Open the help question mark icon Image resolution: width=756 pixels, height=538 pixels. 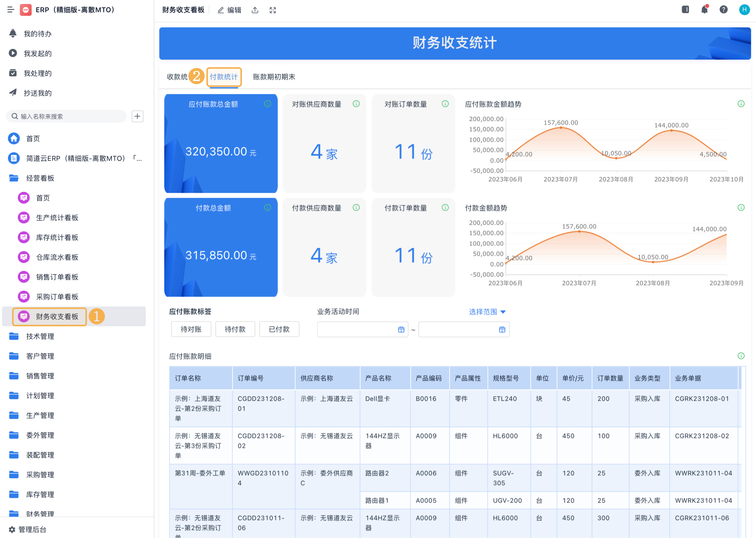click(x=723, y=10)
